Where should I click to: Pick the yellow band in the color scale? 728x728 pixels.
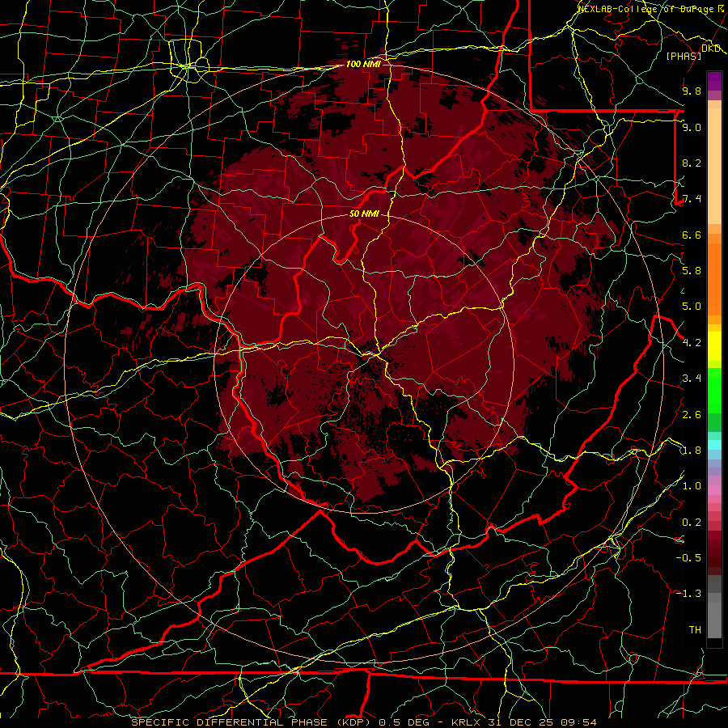pyautogui.click(x=714, y=346)
